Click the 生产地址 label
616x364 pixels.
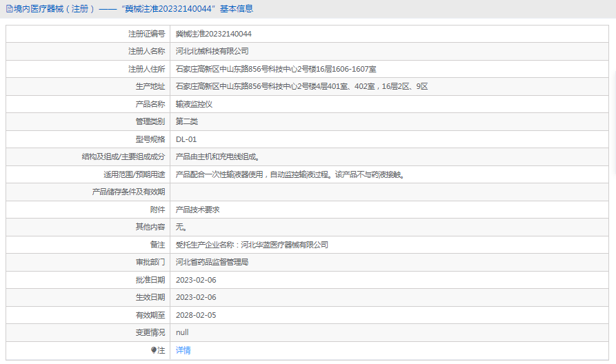(150, 86)
